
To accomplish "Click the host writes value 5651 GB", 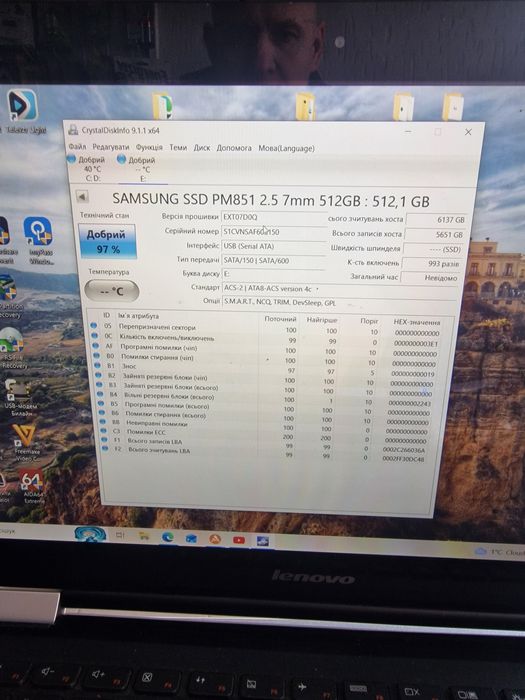I will [435, 234].
